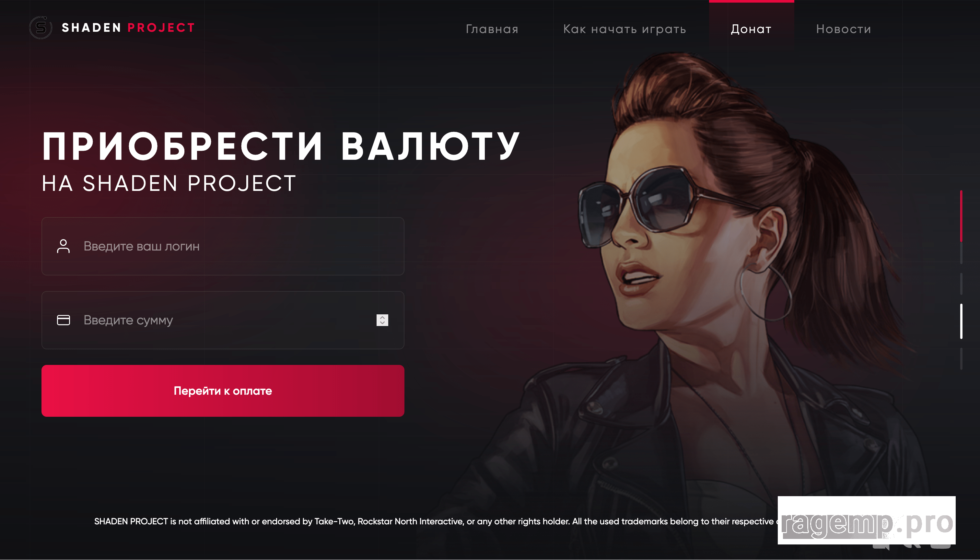The width and height of the screenshot is (980, 560).
Task: Click the credit card icon in amount field
Action: pos(64,320)
